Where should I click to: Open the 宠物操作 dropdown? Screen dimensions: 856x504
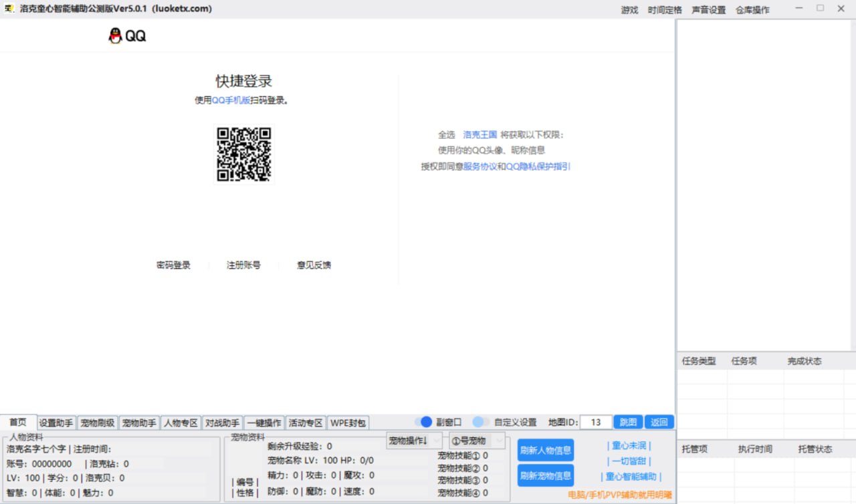(x=413, y=440)
